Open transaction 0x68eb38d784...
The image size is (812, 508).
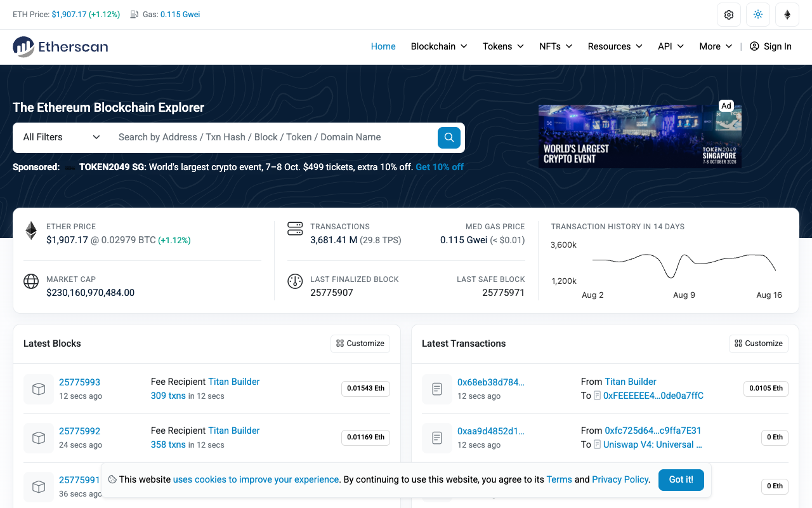491,382
